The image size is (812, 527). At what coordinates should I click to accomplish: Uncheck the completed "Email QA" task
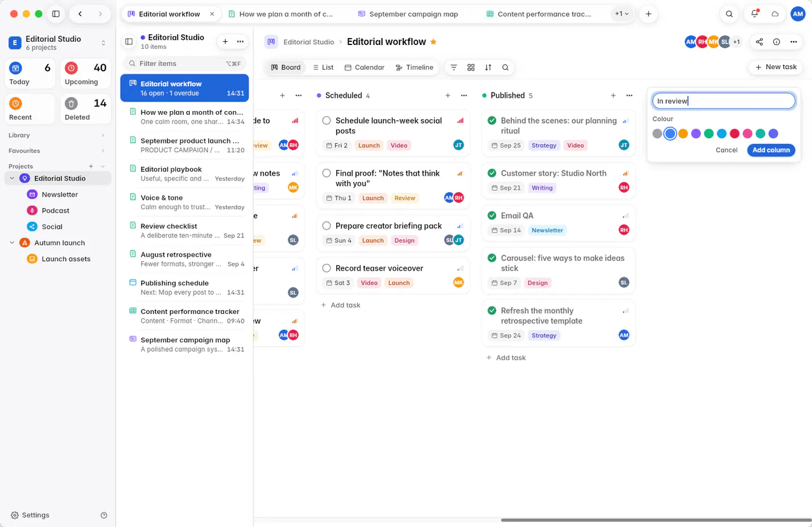pyautogui.click(x=492, y=216)
